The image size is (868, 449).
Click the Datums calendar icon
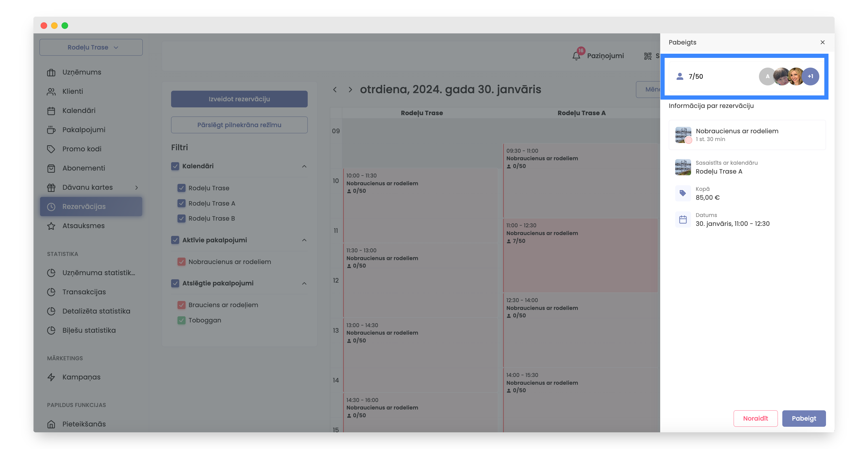(683, 219)
